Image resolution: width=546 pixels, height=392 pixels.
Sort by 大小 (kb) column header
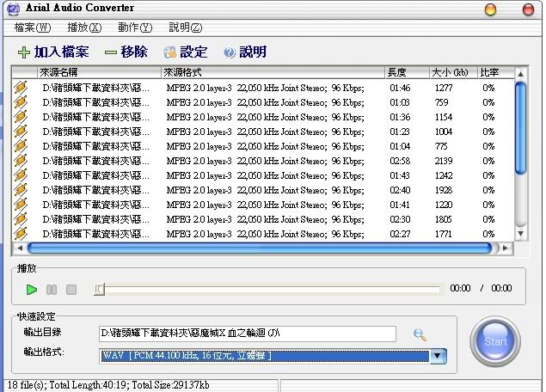(454, 72)
